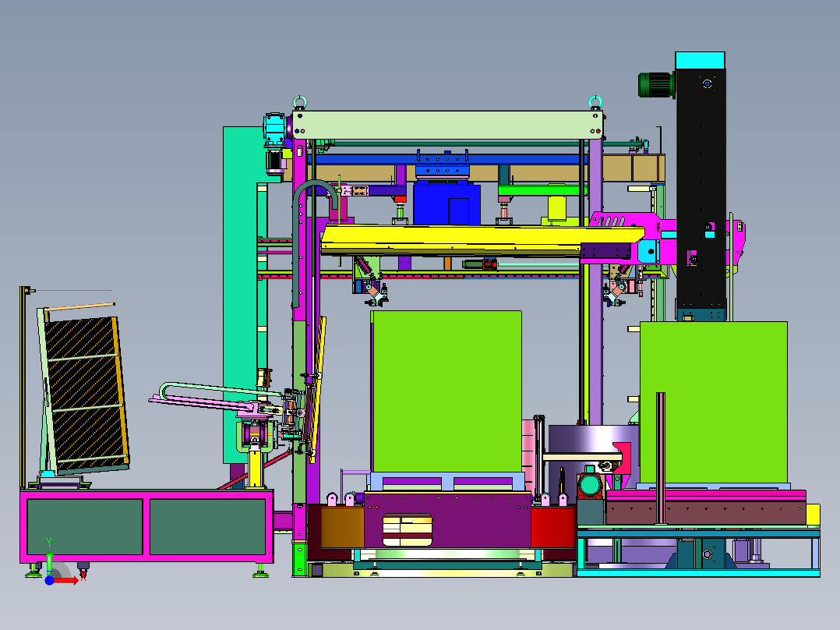Click the red block beside the purple base

[x=553, y=526]
